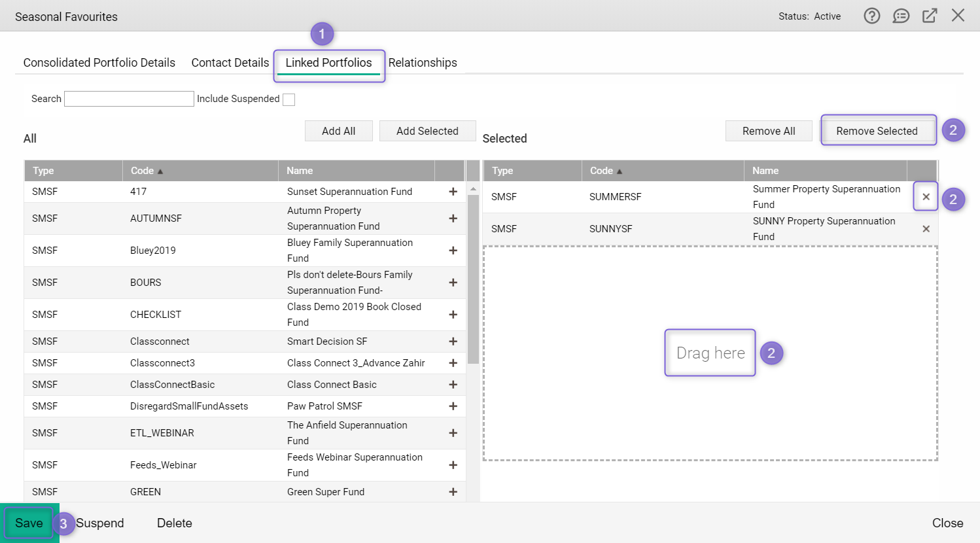Add Classconnect3 fund using plus icon
980x543 pixels.
[x=453, y=363]
